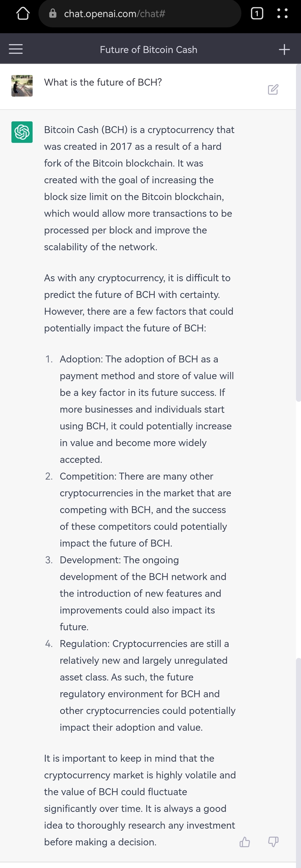Give the response a thumbs up
Image resolution: width=301 pixels, height=868 pixels.
(245, 842)
